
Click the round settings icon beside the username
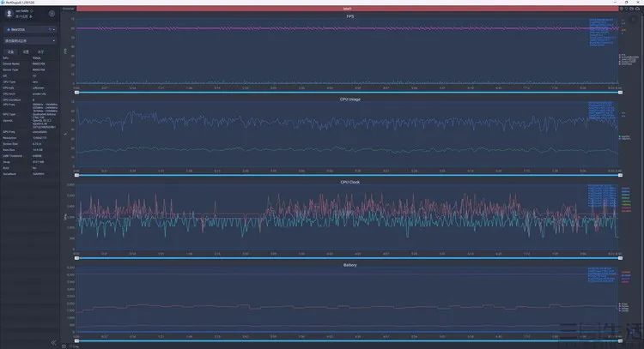pos(52,14)
